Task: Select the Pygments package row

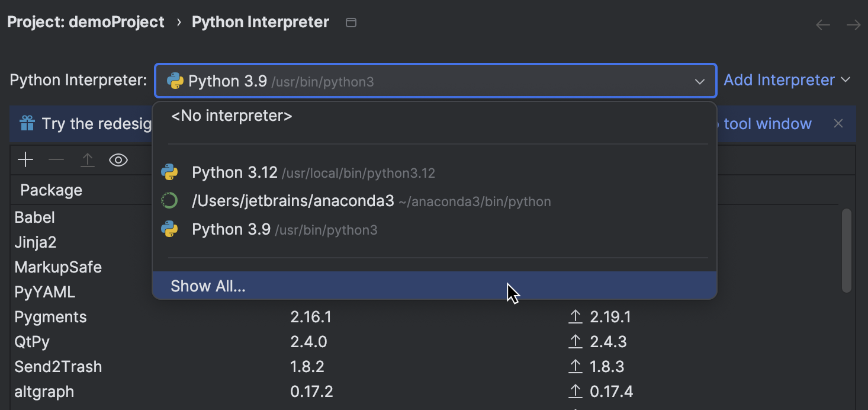Action: 51,317
